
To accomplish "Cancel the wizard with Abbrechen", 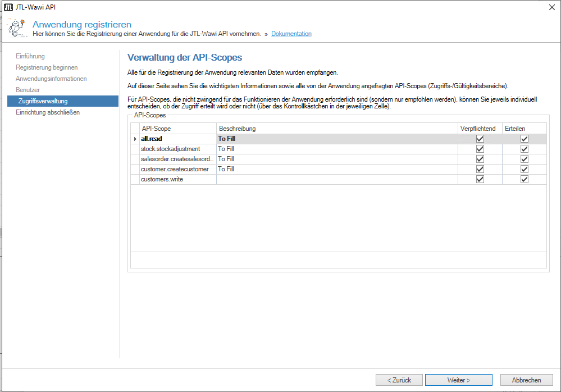I will tap(526, 380).
